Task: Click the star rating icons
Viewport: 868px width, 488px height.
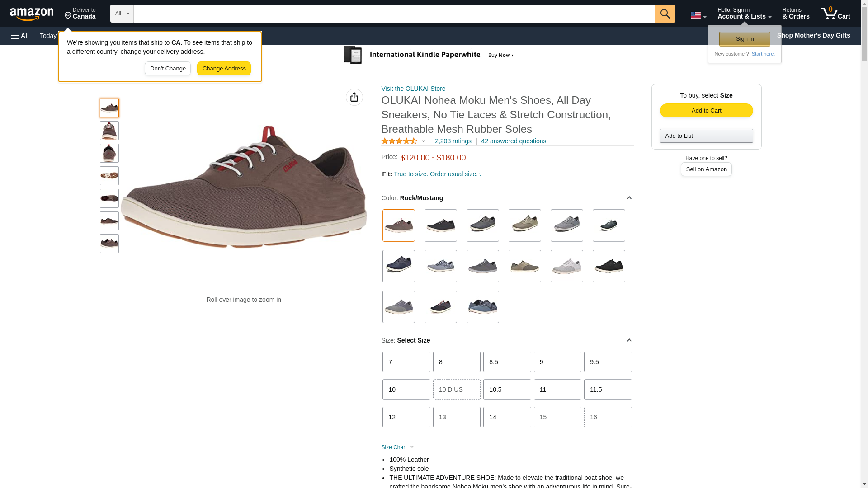Action: pyautogui.click(x=399, y=141)
